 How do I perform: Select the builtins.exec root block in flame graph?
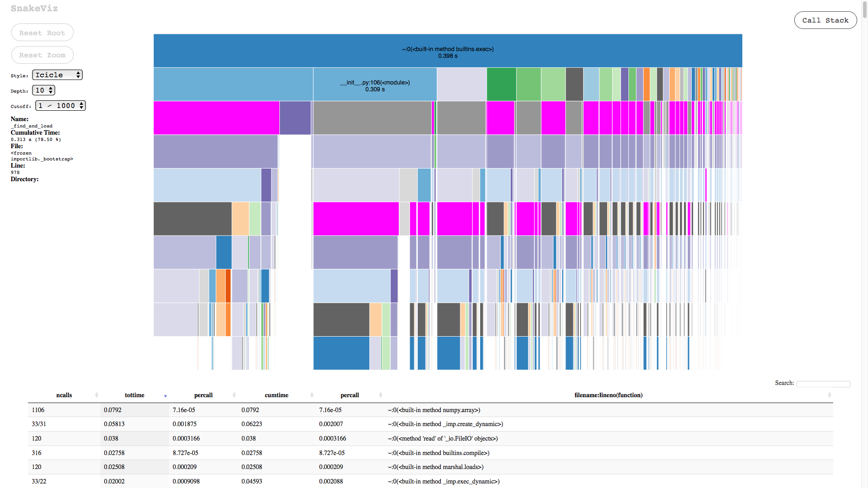[x=447, y=51]
